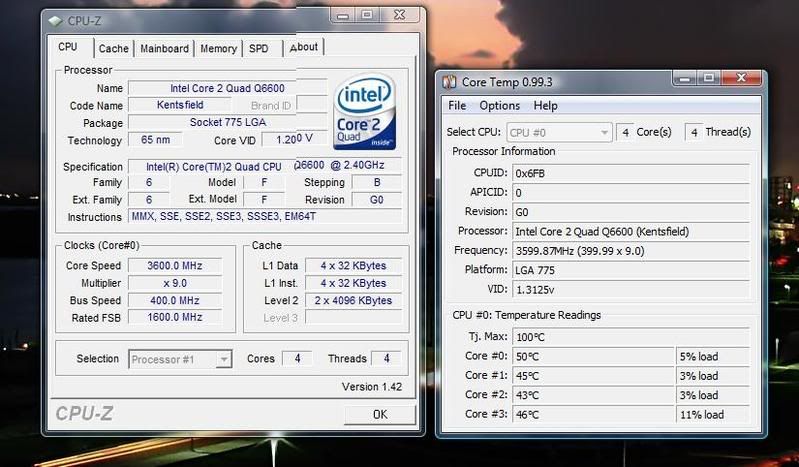Image resolution: width=799 pixels, height=467 pixels.
Task: Click the Intel Core 2 Quad logo
Action: point(364,112)
